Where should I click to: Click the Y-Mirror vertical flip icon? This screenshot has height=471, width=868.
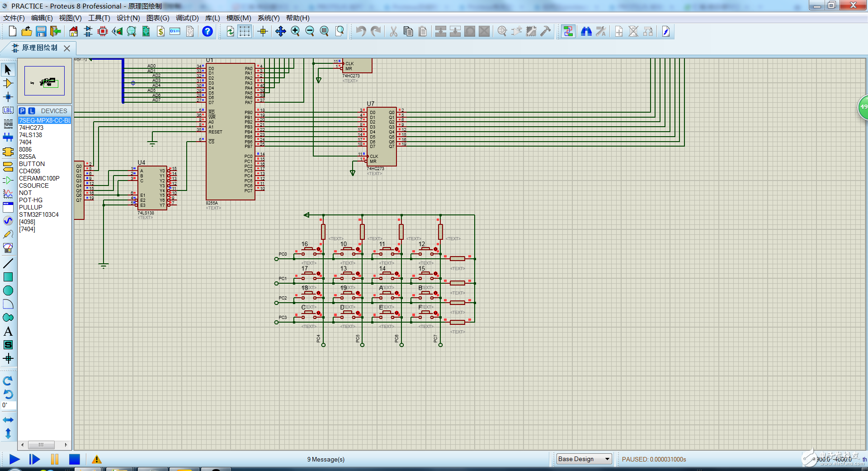point(8,433)
